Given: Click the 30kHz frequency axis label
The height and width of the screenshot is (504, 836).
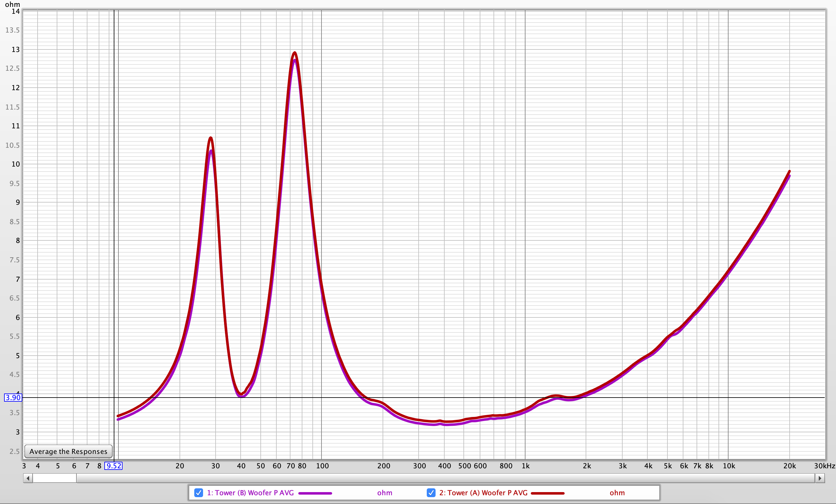Looking at the screenshot, I should tap(824, 466).
